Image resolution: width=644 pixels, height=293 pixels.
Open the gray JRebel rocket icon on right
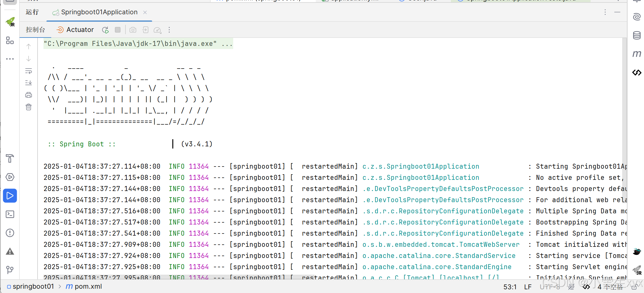click(x=637, y=270)
